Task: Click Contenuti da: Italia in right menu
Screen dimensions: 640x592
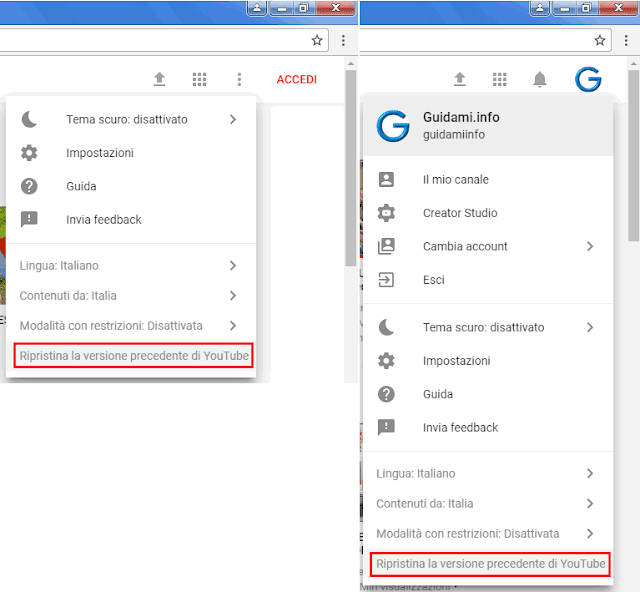Action: [488, 503]
